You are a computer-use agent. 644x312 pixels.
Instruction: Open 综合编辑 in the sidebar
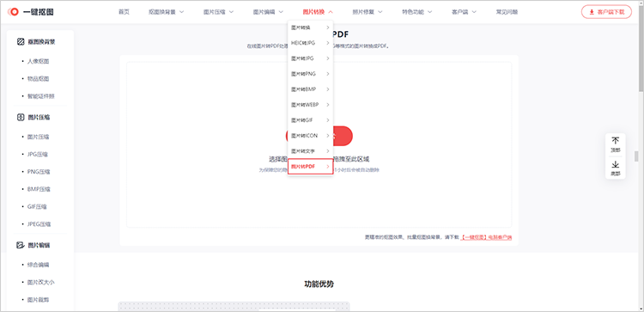coord(38,265)
